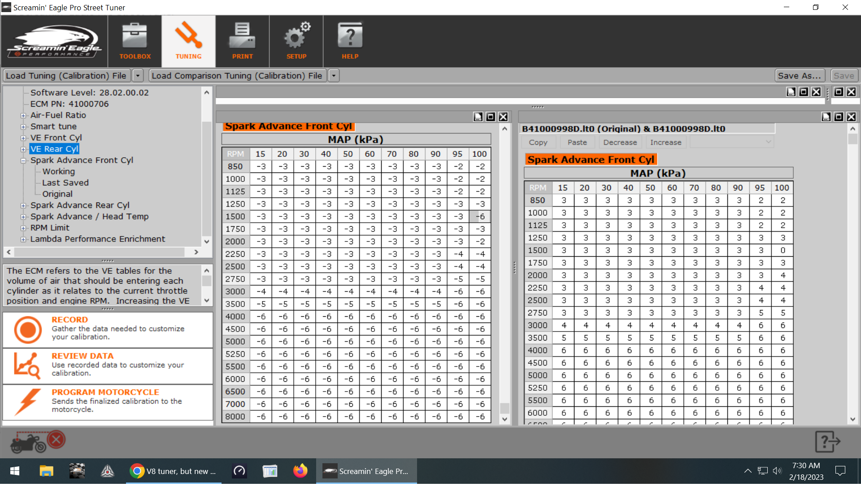Open the Load Tuning File dropdown arrow

pyautogui.click(x=138, y=76)
